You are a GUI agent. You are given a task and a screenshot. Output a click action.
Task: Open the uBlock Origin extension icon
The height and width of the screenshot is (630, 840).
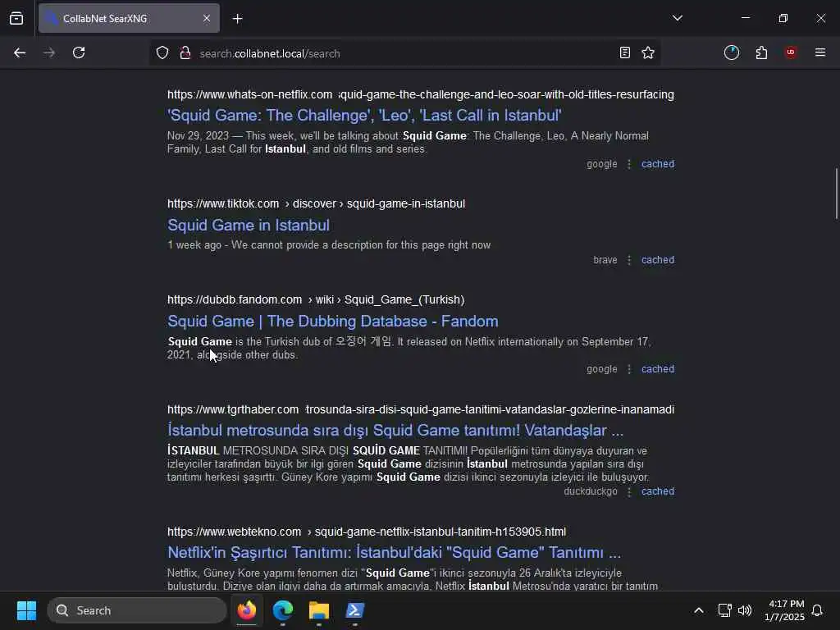pos(791,53)
